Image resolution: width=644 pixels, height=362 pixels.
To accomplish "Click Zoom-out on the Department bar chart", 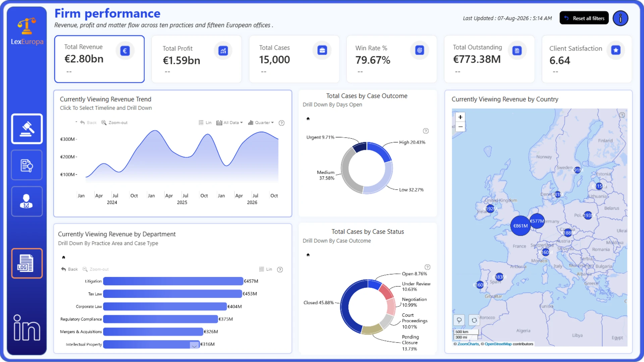I will click(96, 269).
